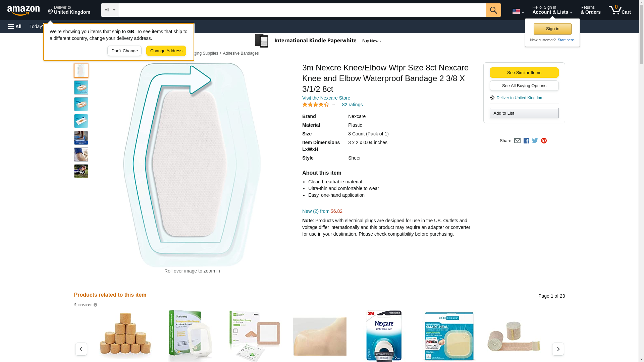Visit the Nexcare Store link
644x362 pixels.
point(326,98)
